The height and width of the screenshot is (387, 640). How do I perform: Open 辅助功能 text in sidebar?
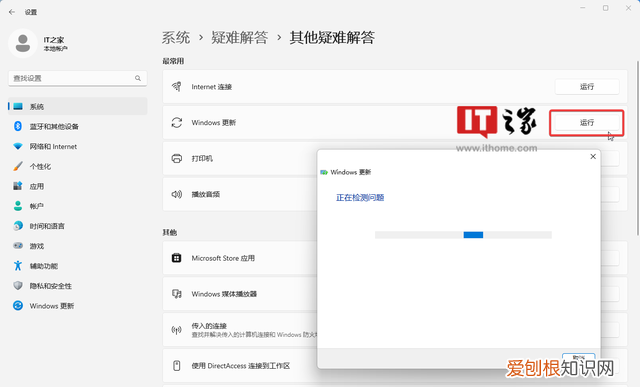tap(44, 266)
